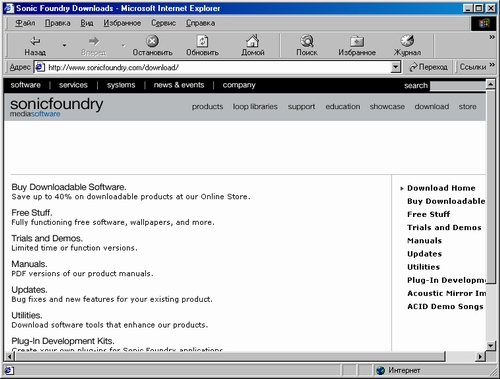Image resolution: width=500 pixels, height=379 pixels.
Task: Open the download section link
Action: (432, 107)
